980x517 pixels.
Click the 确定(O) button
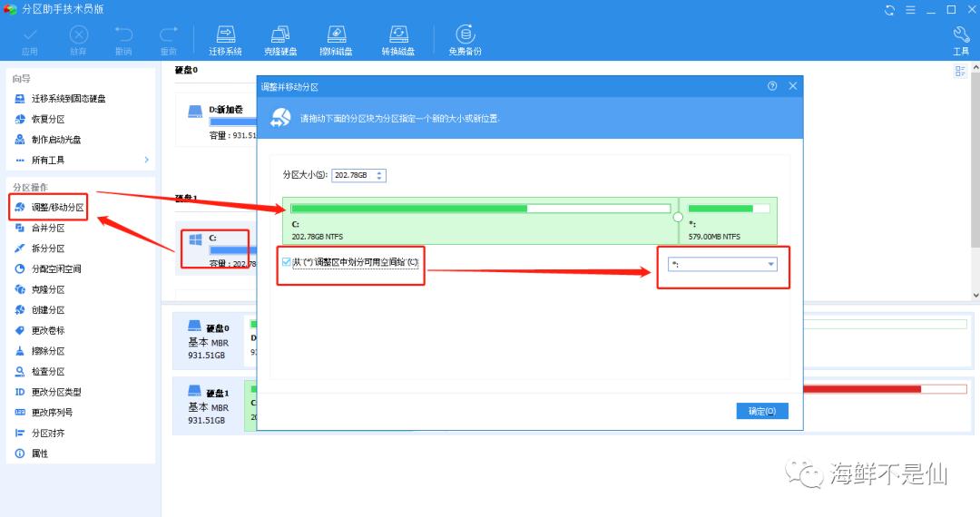pos(762,411)
